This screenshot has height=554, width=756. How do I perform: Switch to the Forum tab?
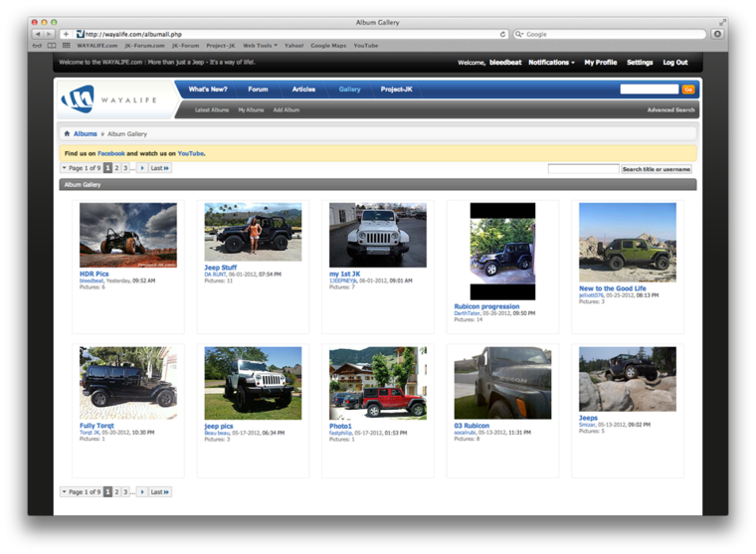258,90
